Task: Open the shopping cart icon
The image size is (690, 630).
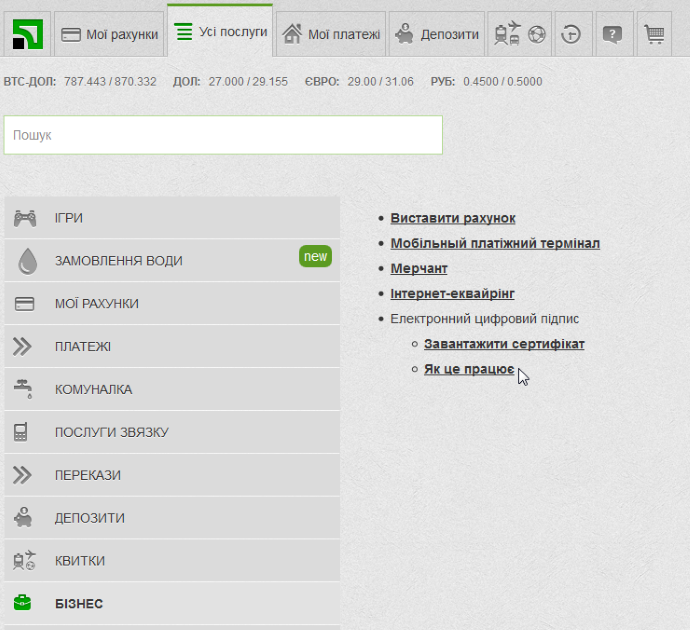Action: [x=654, y=35]
